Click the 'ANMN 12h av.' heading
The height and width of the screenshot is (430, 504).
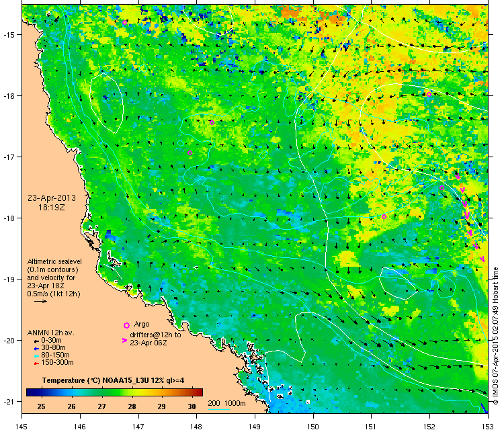coord(51,333)
